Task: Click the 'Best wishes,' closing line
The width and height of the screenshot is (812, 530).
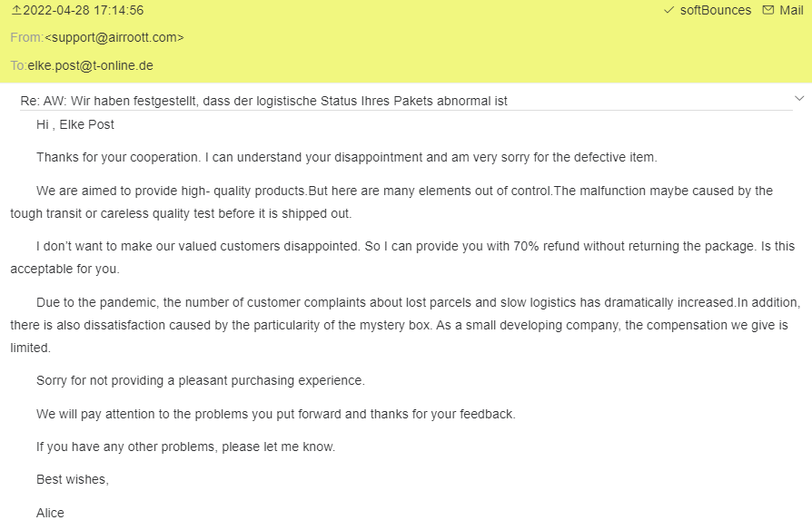Action: [72, 479]
